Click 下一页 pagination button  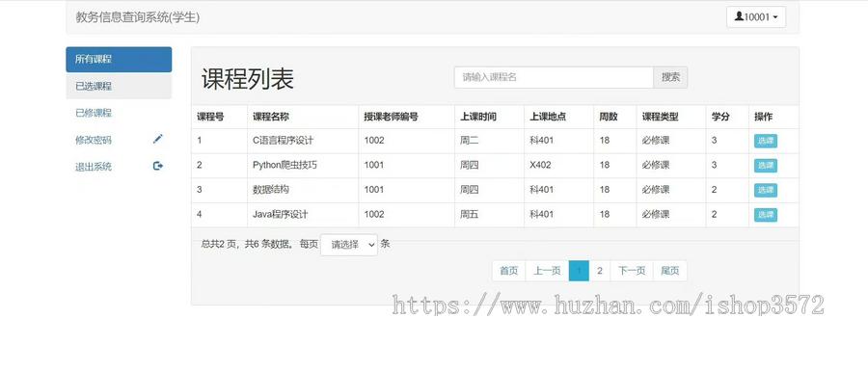[x=632, y=271]
